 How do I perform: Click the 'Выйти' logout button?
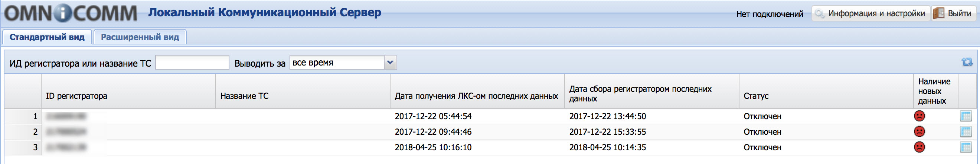coord(954,14)
